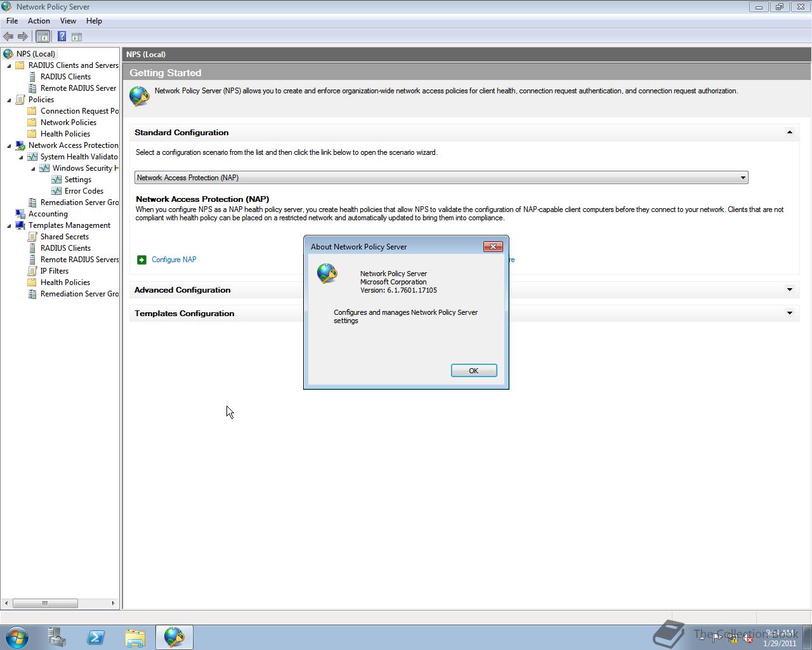The image size is (812, 650).
Task: Click the Configure NAP link
Action: [174, 260]
